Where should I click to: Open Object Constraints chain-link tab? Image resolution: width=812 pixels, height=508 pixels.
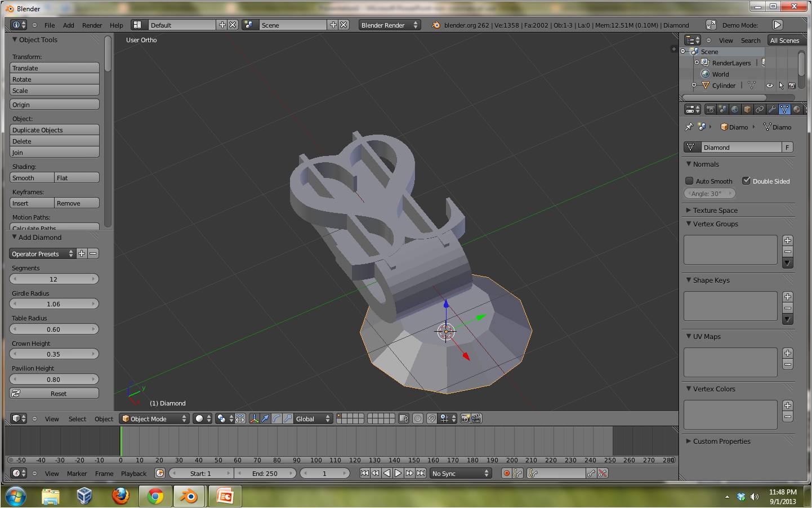pos(760,109)
